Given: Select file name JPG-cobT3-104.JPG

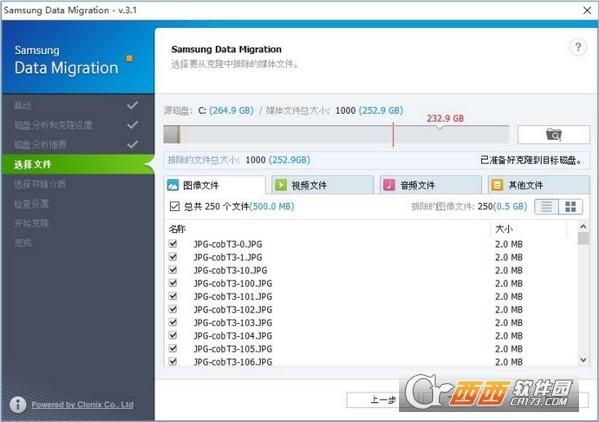Looking at the screenshot, I should tap(233, 336).
